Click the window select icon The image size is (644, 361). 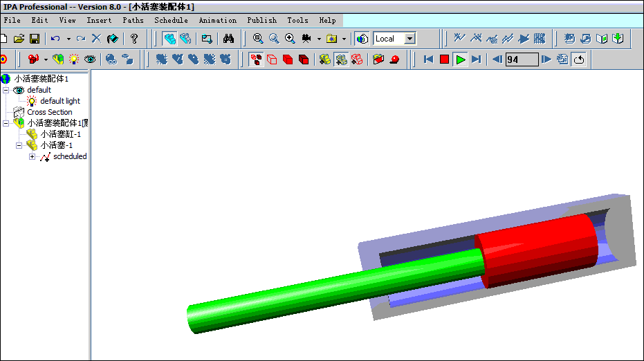click(x=207, y=39)
